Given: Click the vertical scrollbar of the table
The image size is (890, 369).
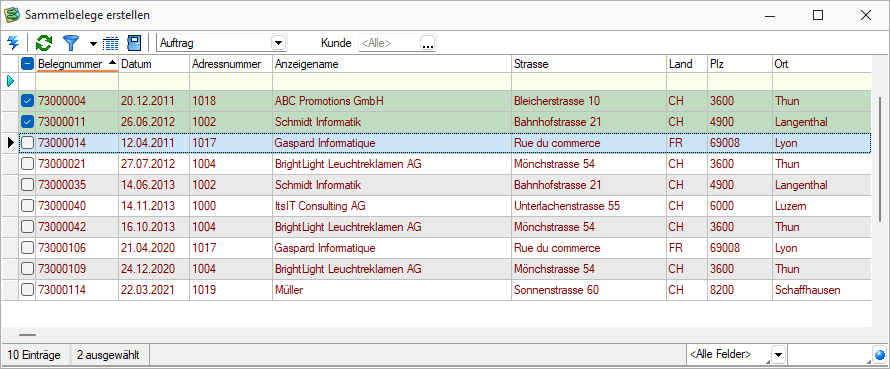Looking at the screenshot, I should [881, 159].
